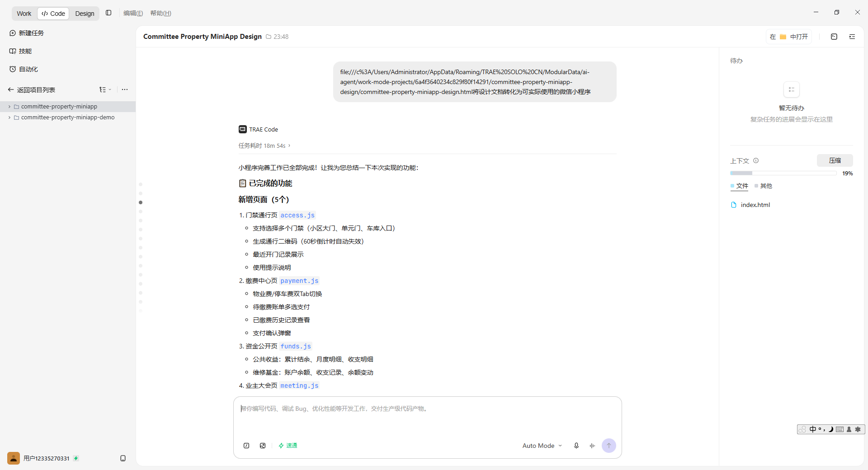
Task: Click the IME settings gear icon
Action: coord(858,429)
